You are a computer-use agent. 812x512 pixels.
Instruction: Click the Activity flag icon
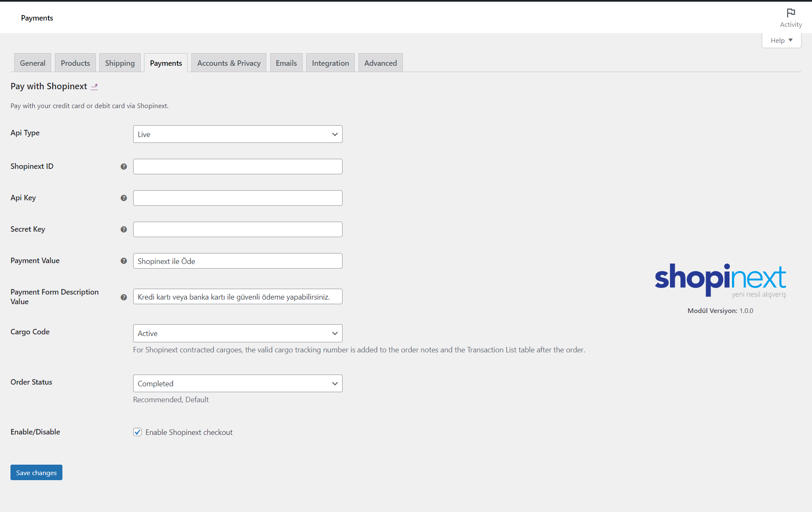pyautogui.click(x=791, y=13)
